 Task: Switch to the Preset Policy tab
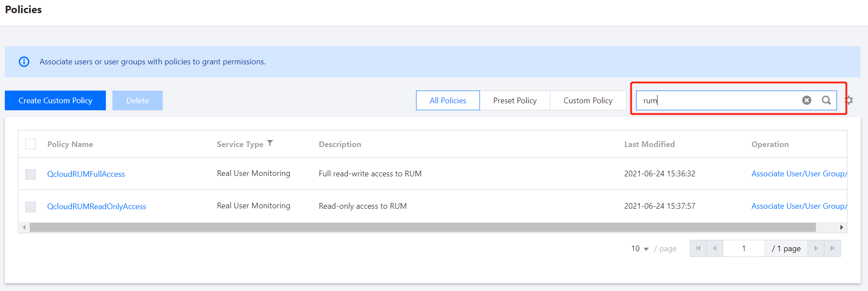[514, 101]
